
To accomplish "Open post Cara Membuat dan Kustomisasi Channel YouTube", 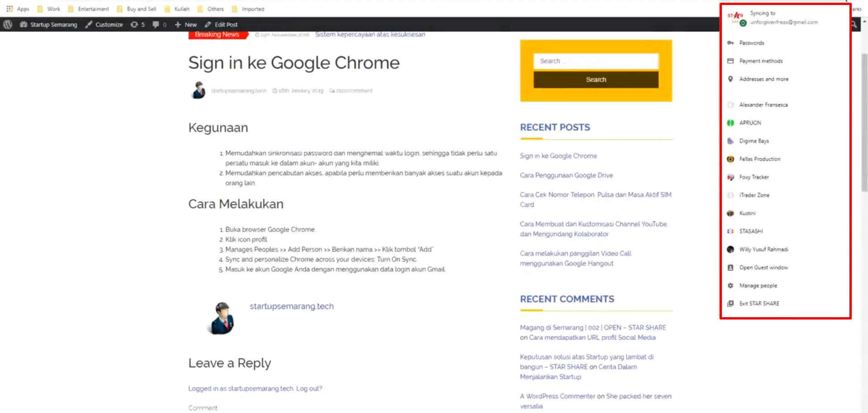I will click(593, 229).
